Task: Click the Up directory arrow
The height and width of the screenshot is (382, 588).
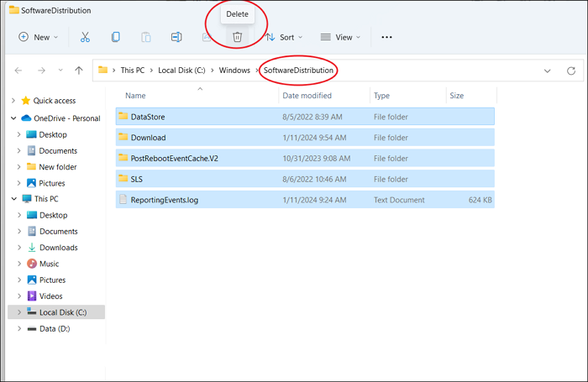Action: click(x=79, y=71)
